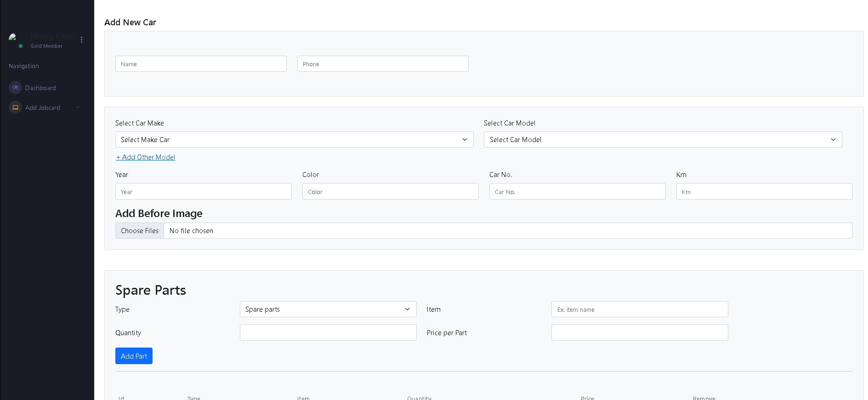Click the Choose Files button
The image size is (868, 400).
click(x=140, y=231)
